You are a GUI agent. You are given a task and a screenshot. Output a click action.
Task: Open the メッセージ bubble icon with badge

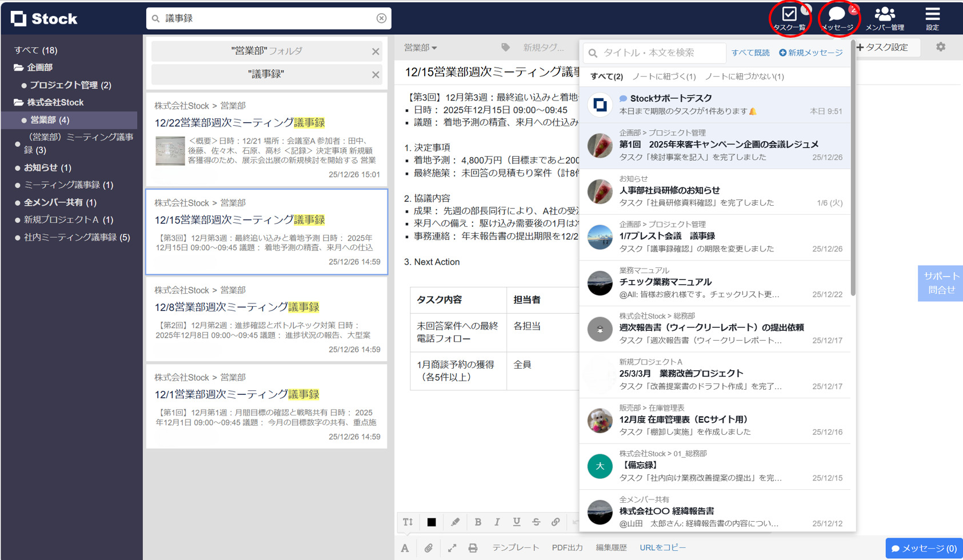tap(837, 17)
